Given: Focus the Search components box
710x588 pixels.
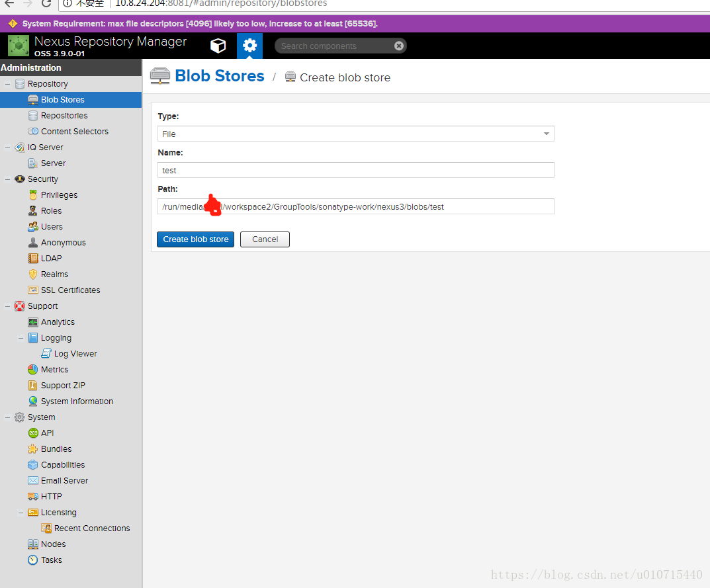Looking at the screenshot, I should [x=335, y=46].
